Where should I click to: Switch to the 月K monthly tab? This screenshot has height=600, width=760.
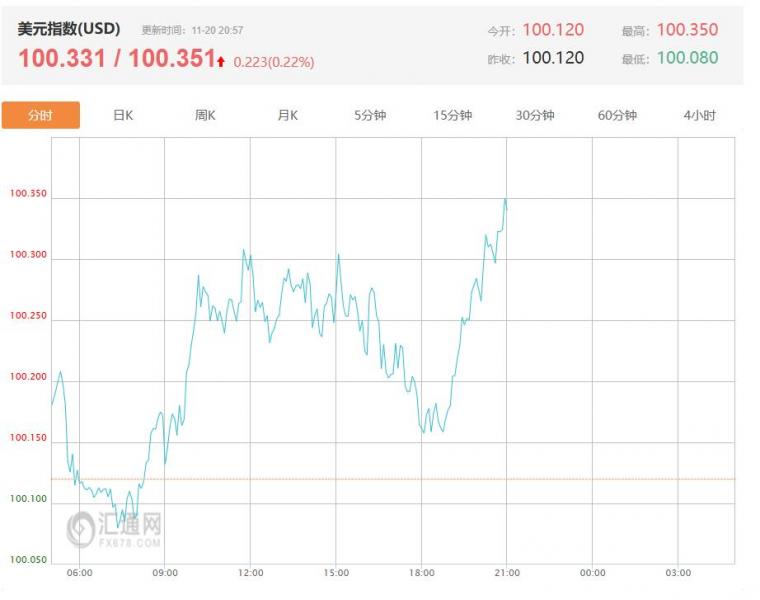tap(287, 115)
